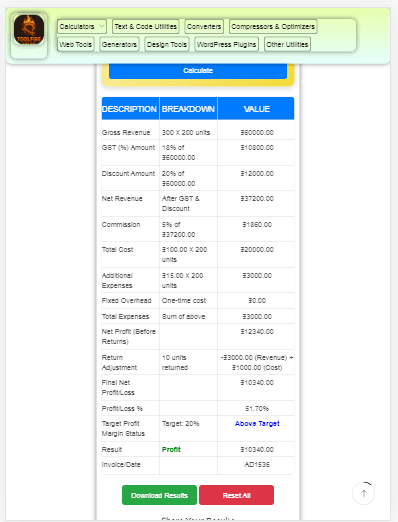This screenshot has height=522, width=398.
Task: Open the Web Tools menu
Action: pyautogui.click(x=76, y=44)
